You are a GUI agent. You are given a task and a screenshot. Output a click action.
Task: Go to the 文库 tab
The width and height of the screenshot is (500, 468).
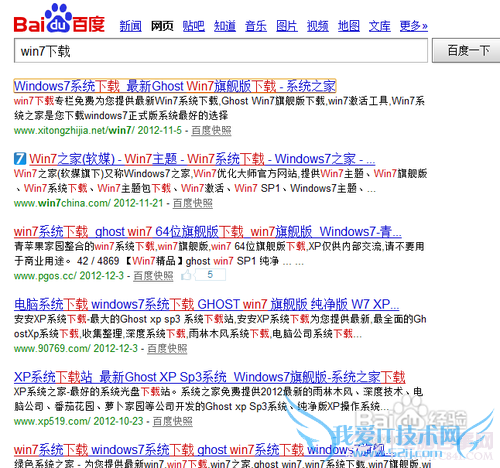[x=379, y=26]
